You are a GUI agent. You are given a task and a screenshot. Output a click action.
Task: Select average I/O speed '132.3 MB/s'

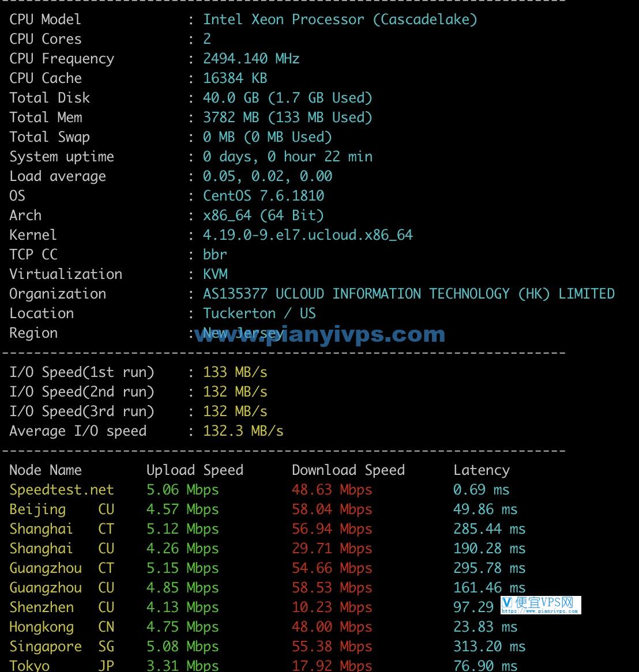coord(243,431)
